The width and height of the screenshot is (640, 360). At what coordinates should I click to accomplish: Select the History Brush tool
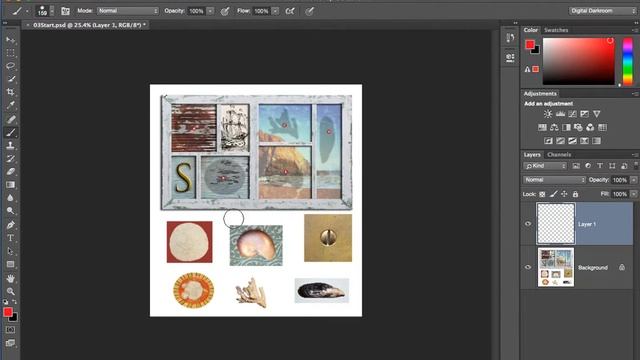click(x=11, y=158)
